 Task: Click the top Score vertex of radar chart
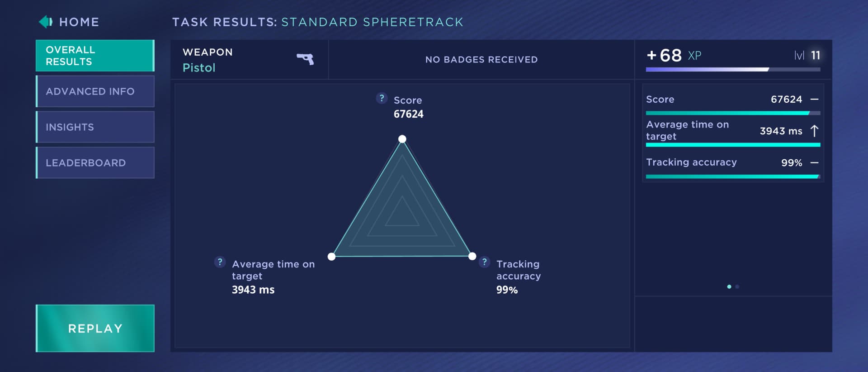coord(402,139)
